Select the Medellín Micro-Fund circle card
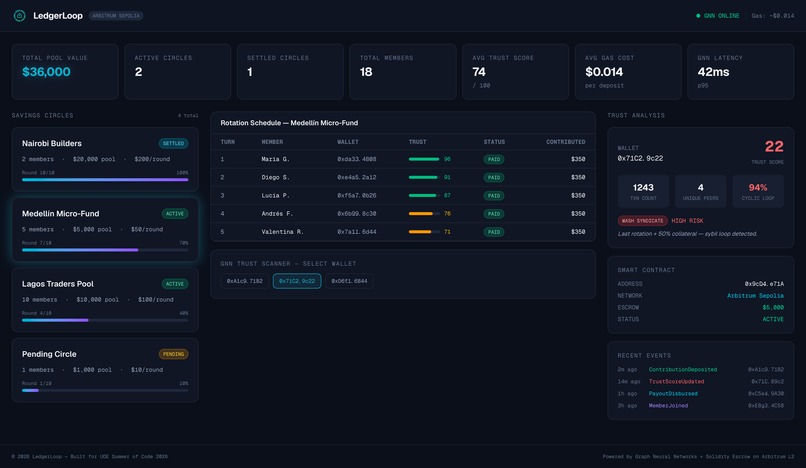This screenshot has width=806, height=468. coord(105,230)
